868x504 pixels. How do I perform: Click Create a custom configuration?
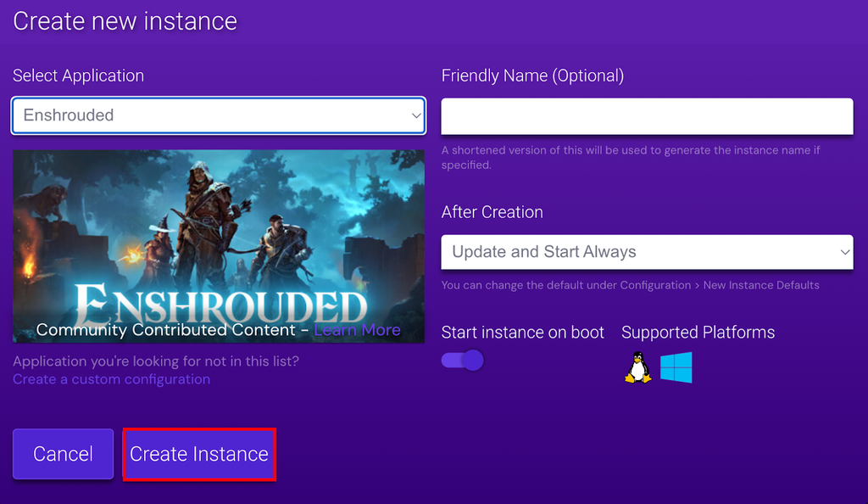(x=111, y=379)
